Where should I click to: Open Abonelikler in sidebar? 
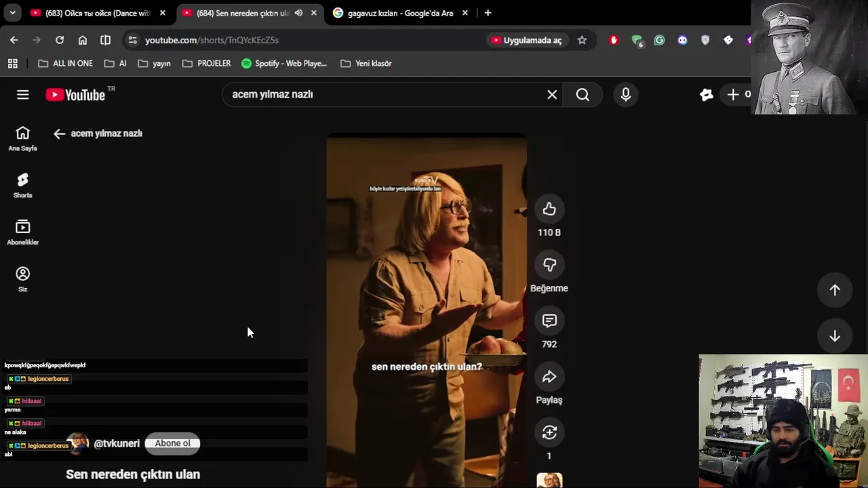coord(22,232)
